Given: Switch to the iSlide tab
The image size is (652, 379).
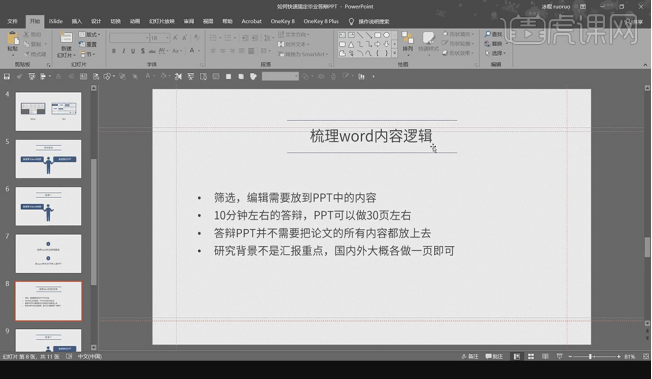Looking at the screenshot, I should click(x=56, y=21).
